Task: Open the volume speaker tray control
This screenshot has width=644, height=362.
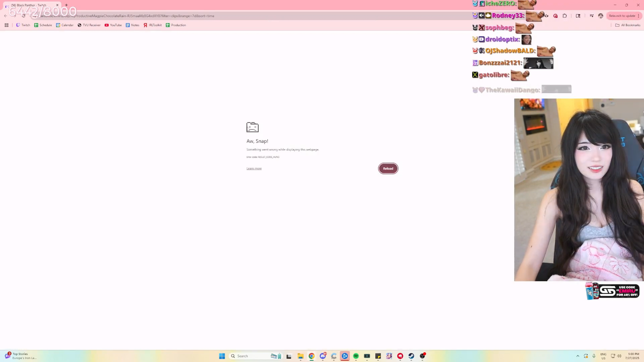Action: (619, 356)
